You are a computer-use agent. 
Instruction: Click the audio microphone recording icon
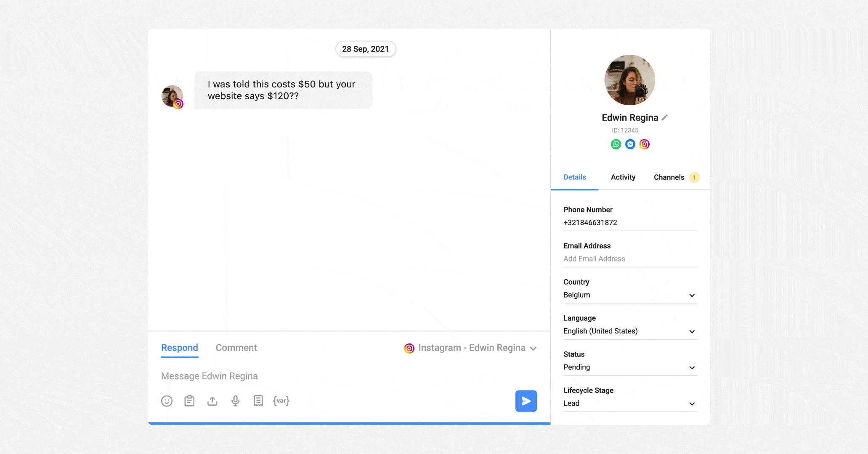[x=234, y=401]
